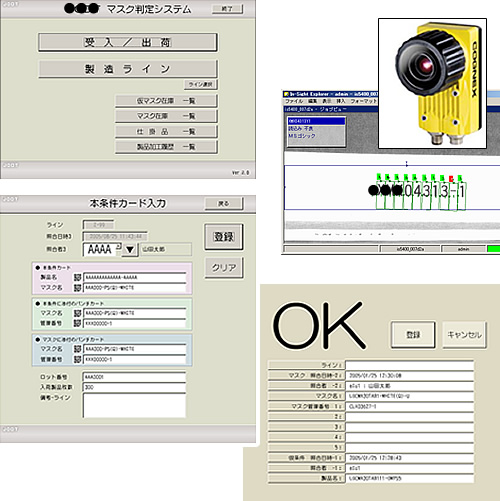
Task: Click the In-Sight Explorer title bar icon
Action: [x=286, y=94]
